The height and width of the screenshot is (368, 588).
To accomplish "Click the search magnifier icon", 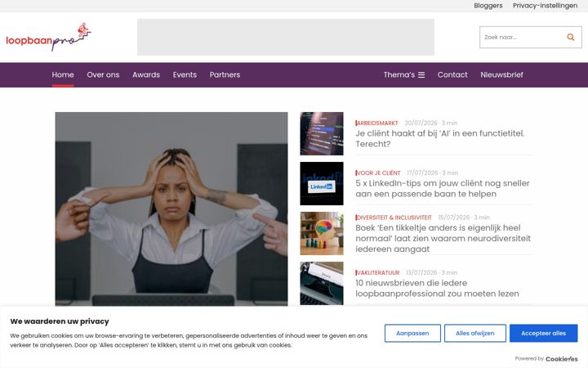I will click(570, 37).
